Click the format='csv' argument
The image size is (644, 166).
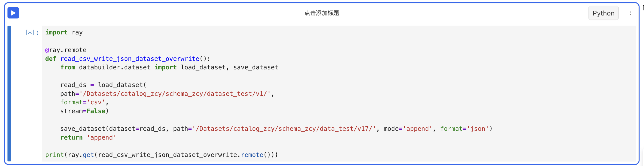pos(83,102)
